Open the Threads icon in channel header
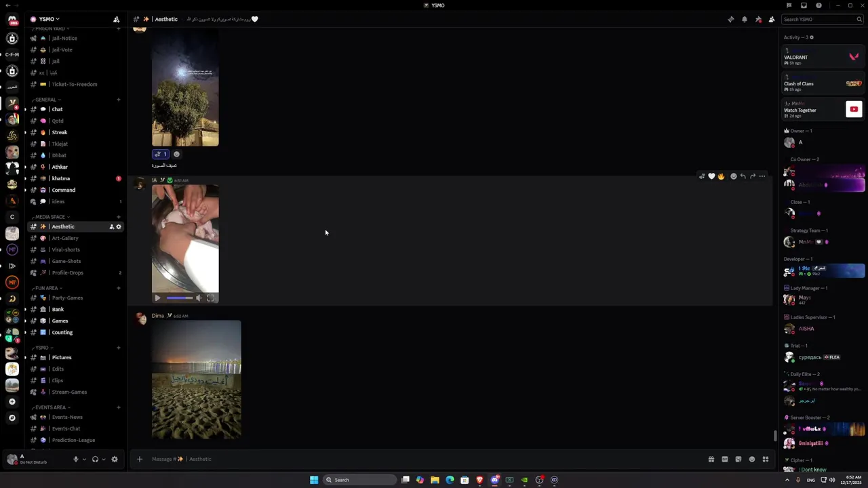 coord(730,19)
